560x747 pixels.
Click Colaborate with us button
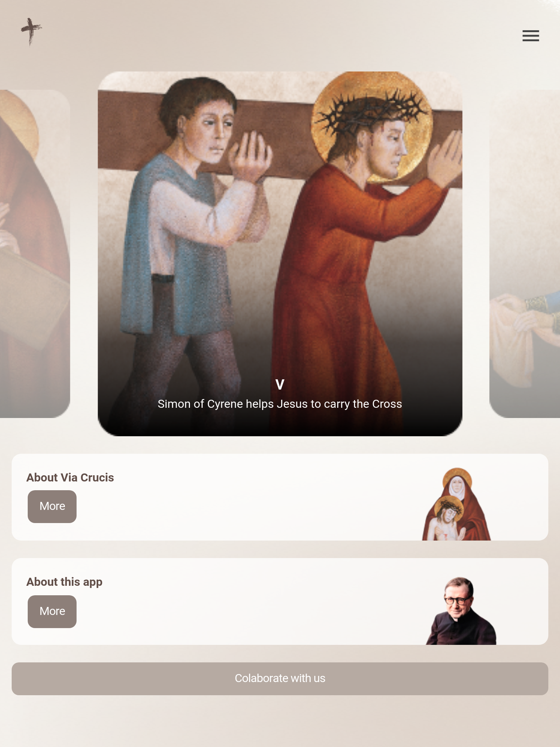click(x=280, y=678)
